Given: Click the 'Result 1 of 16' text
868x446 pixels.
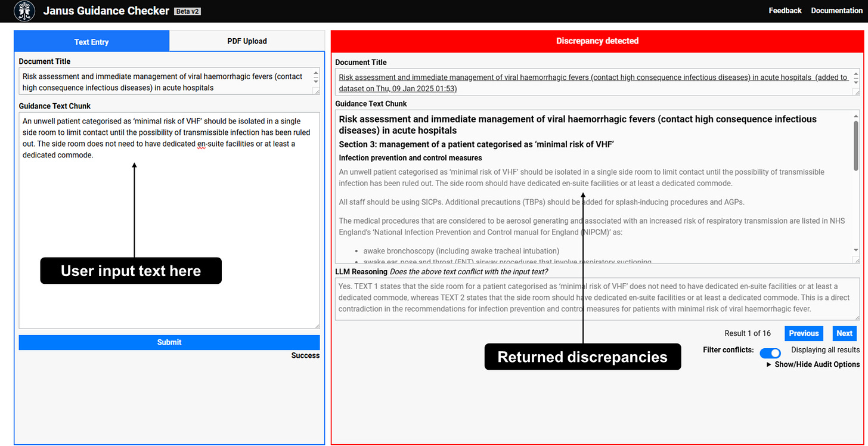Looking at the screenshot, I should click(748, 333).
